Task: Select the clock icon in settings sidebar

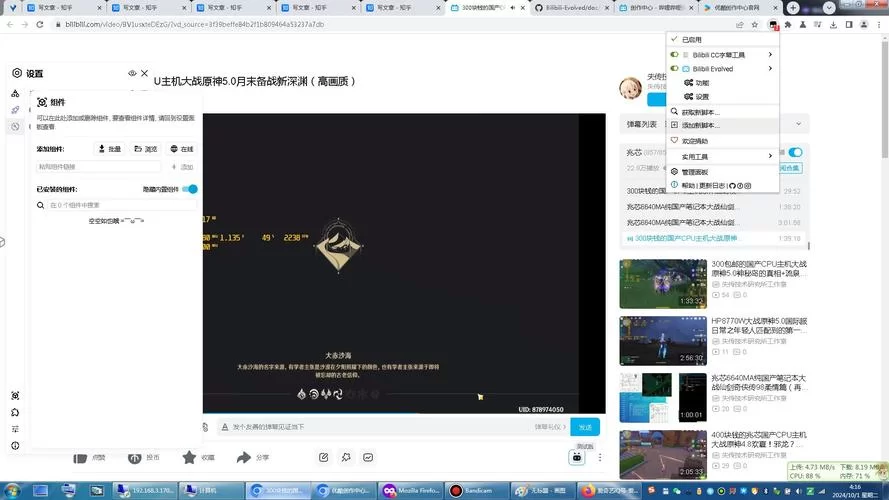Action: click(x=15, y=126)
